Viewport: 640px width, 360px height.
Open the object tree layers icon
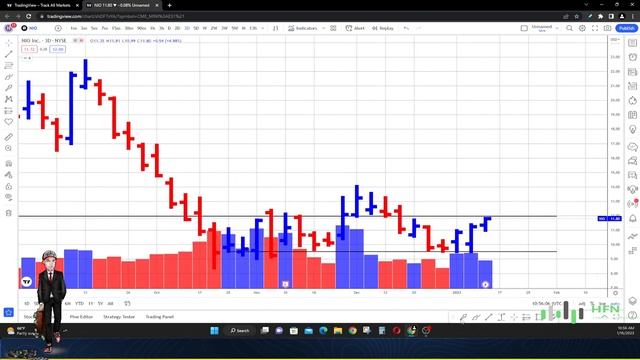pyautogui.click(x=633, y=301)
